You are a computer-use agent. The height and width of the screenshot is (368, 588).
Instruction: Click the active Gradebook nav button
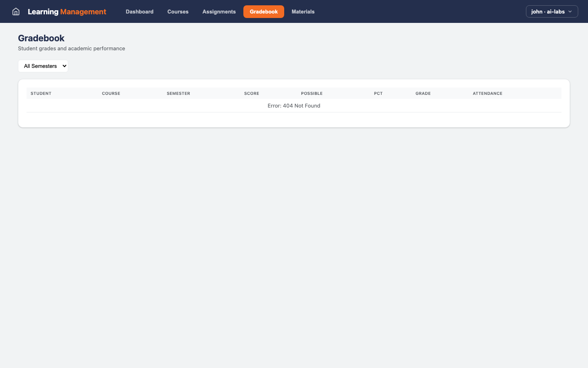tap(263, 11)
